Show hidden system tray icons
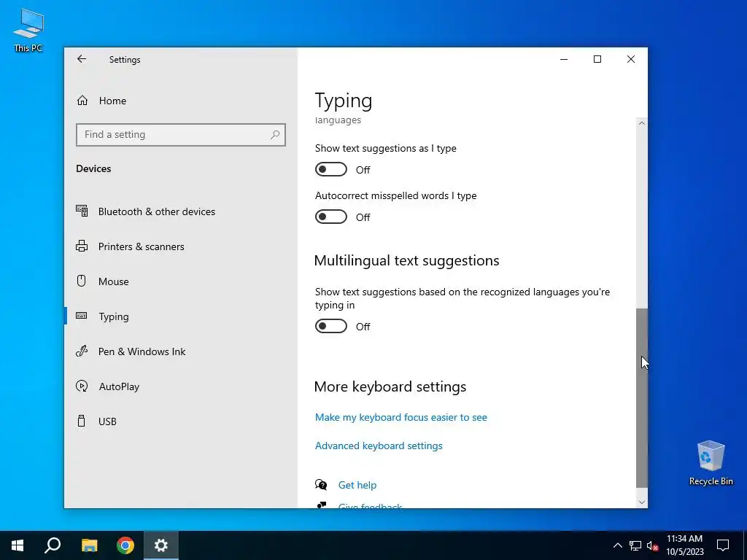747x560 pixels. (617, 545)
